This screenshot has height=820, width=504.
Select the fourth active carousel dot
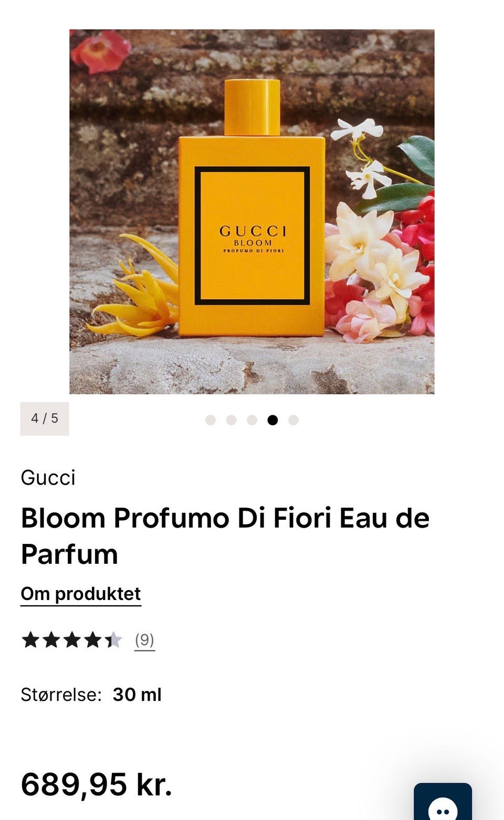point(272,420)
